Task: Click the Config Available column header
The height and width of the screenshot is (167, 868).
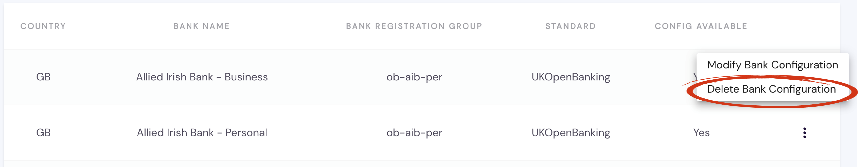Action: pos(701,26)
